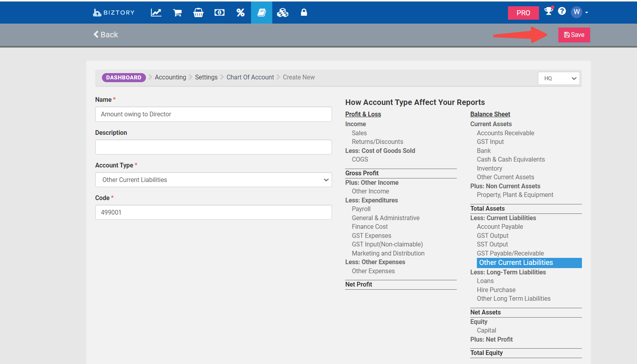The height and width of the screenshot is (364, 637).
Task: Click 'Accounts Receivable' under Current Assets
Action: (x=506, y=133)
